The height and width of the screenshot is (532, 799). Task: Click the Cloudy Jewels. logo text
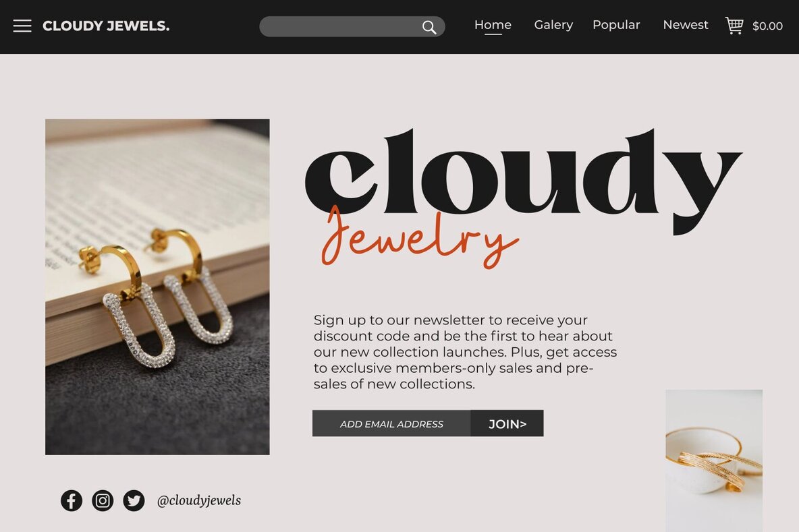point(106,26)
